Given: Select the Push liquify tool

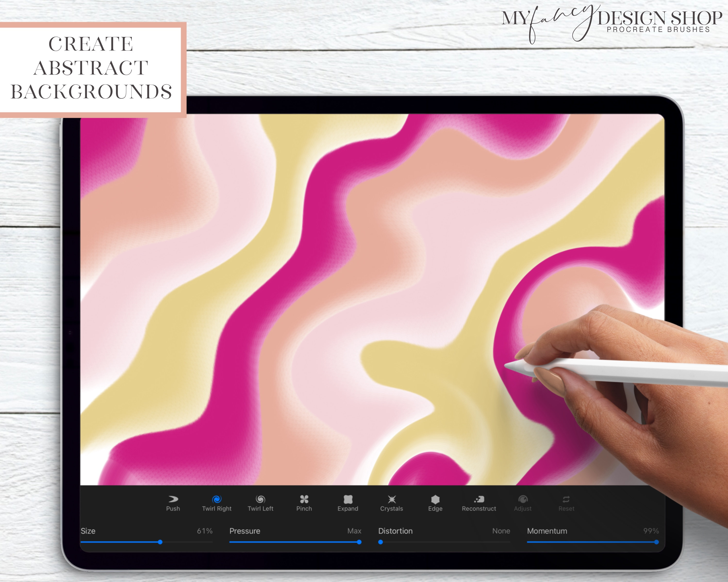Looking at the screenshot, I should [x=173, y=503].
